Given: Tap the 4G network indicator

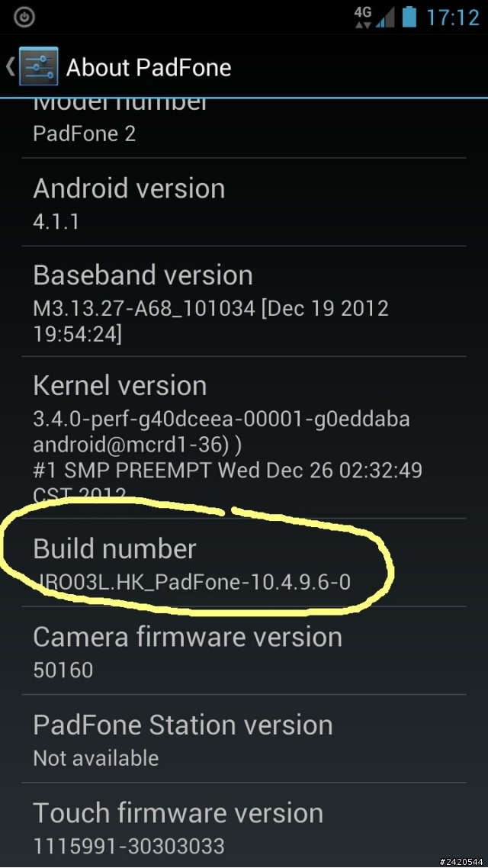Looking at the screenshot, I should tap(363, 17).
